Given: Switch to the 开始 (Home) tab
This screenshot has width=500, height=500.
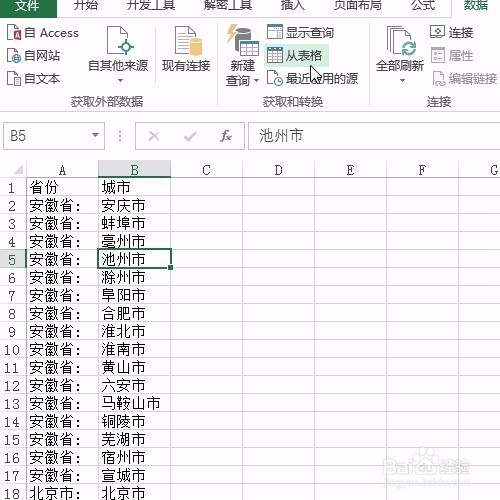Looking at the screenshot, I should click(x=86, y=6).
